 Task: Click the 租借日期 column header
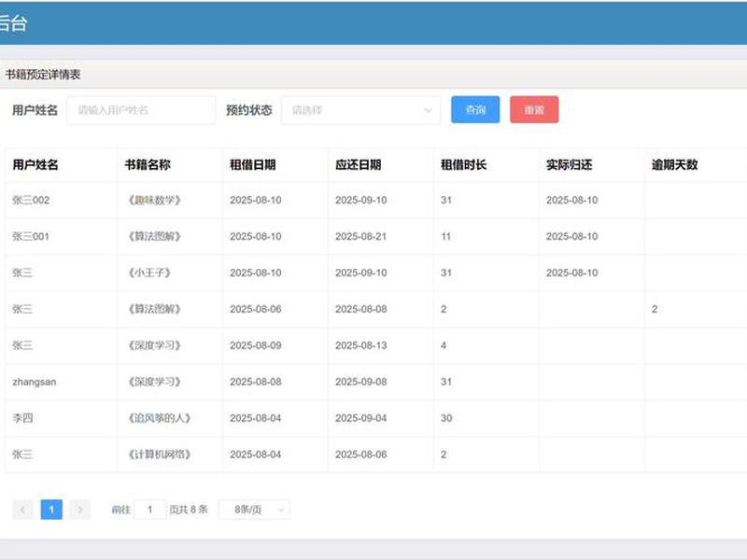pos(252,165)
